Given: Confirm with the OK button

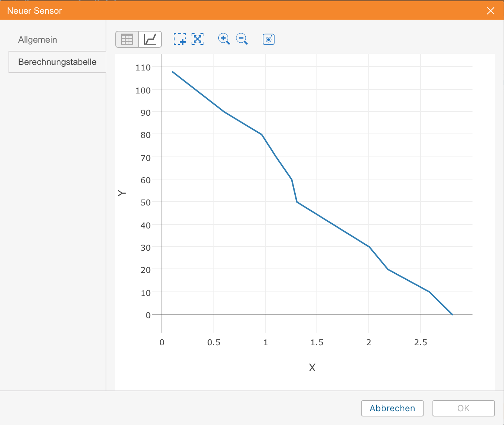Looking at the screenshot, I should (463, 408).
